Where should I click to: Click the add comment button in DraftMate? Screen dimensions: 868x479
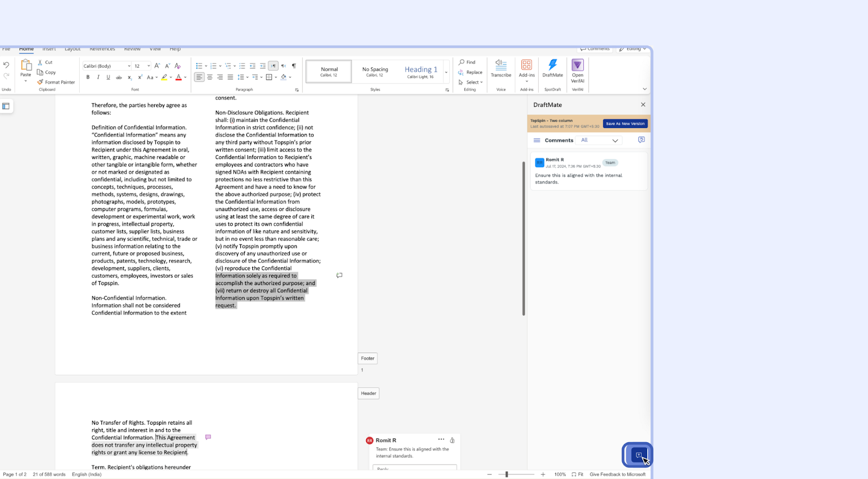(x=641, y=140)
